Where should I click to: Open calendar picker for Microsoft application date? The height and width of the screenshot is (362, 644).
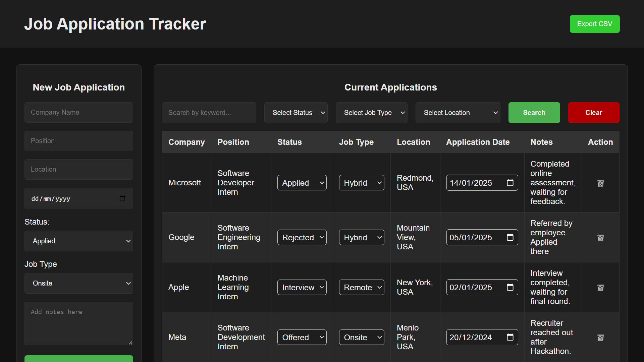(510, 183)
